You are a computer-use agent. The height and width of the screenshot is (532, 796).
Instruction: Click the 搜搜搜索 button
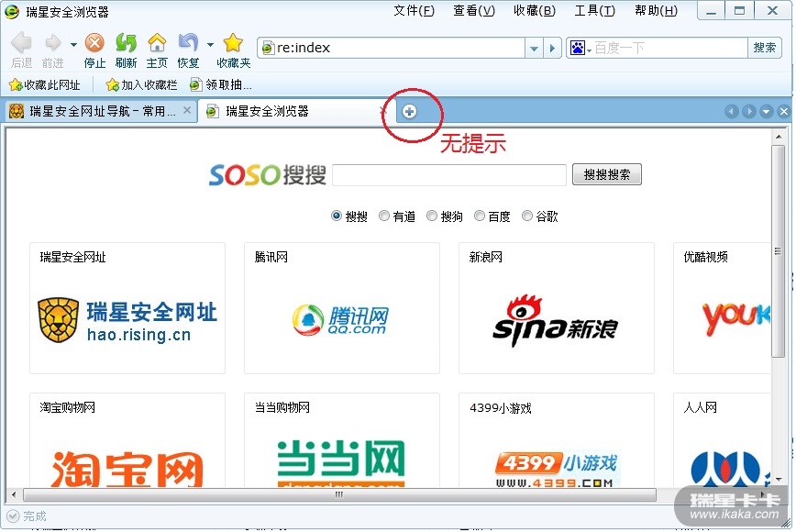pyautogui.click(x=607, y=174)
